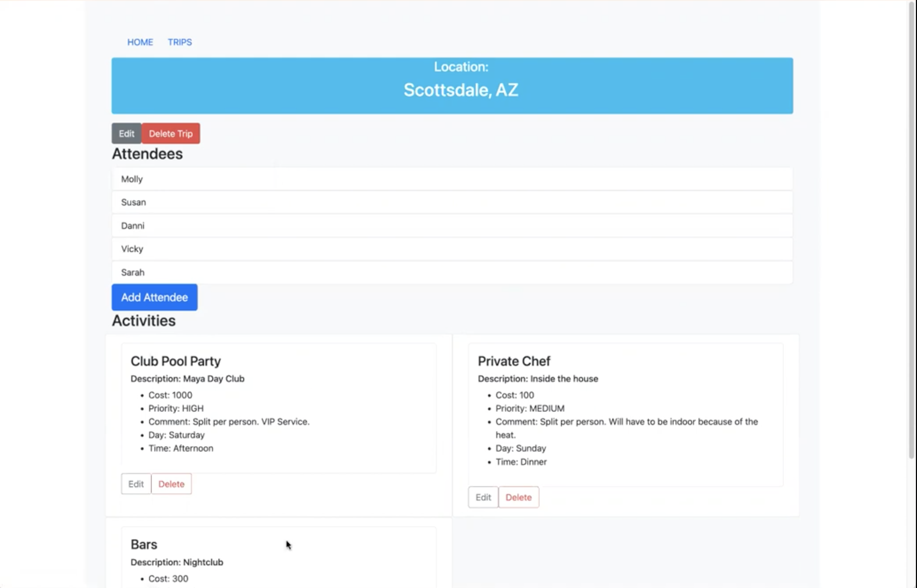Select attendee Molly in the list
Screen dimensions: 917x588
tap(132, 179)
